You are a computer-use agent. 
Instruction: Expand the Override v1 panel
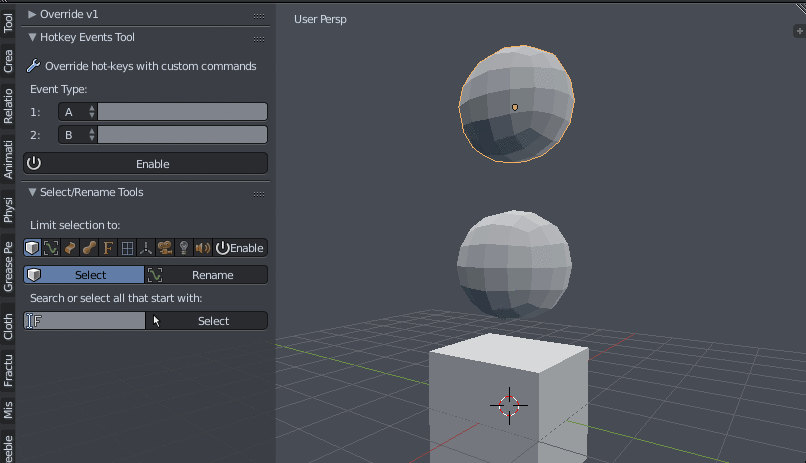32,14
